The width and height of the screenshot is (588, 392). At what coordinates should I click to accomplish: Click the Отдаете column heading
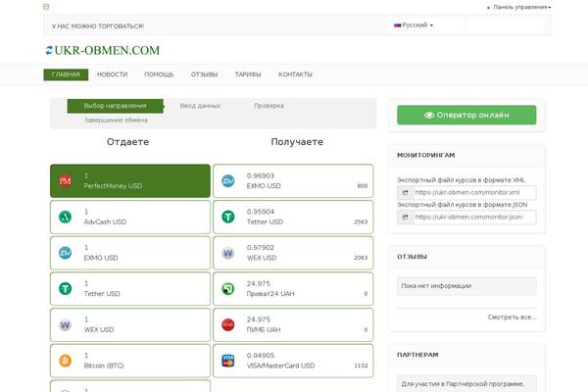tap(127, 142)
